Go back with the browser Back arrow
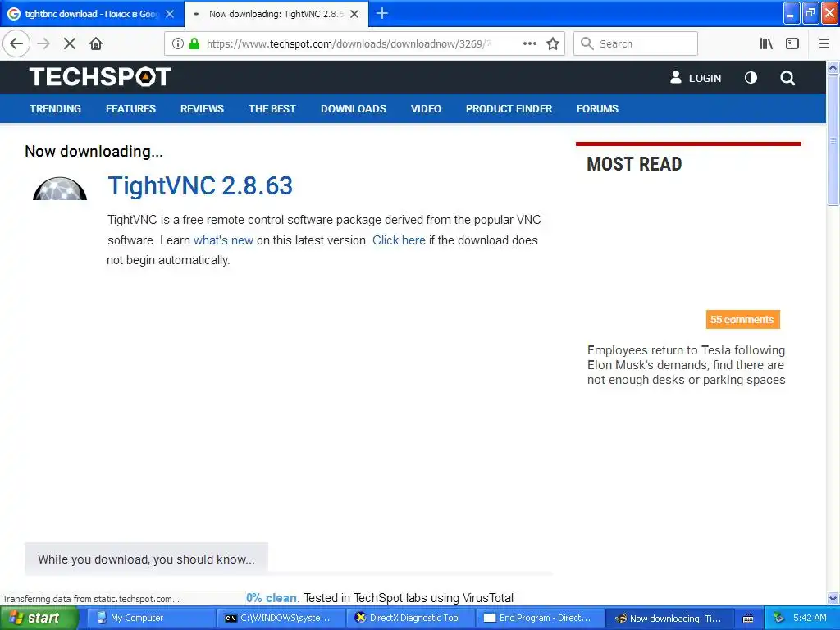The height and width of the screenshot is (630, 840). coord(16,43)
